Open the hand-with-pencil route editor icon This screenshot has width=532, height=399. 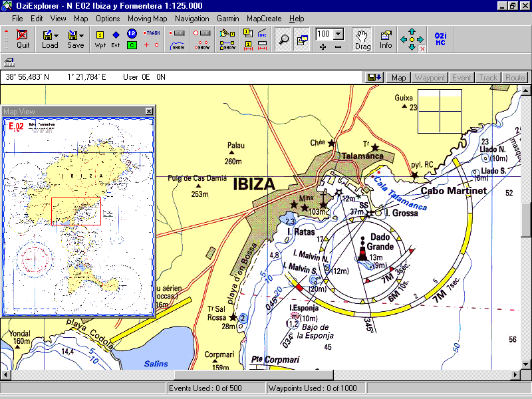click(x=227, y=33)
